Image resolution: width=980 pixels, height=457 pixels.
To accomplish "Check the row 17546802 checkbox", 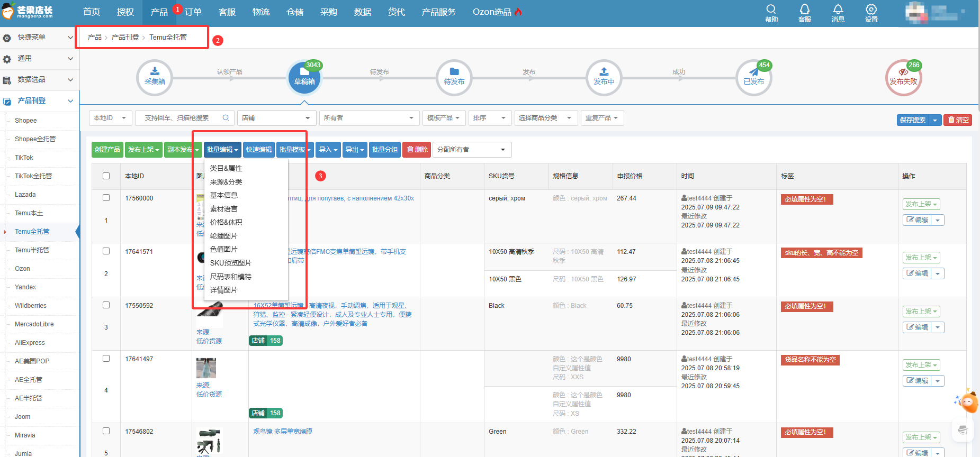I will click(106, 431).
